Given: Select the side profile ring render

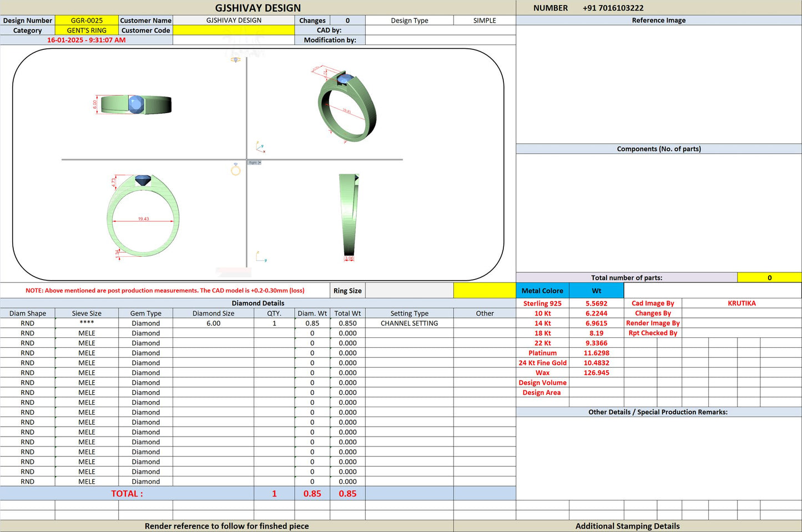Looking at the screenshot, I should pyautogui.click(x=350, y=216).
